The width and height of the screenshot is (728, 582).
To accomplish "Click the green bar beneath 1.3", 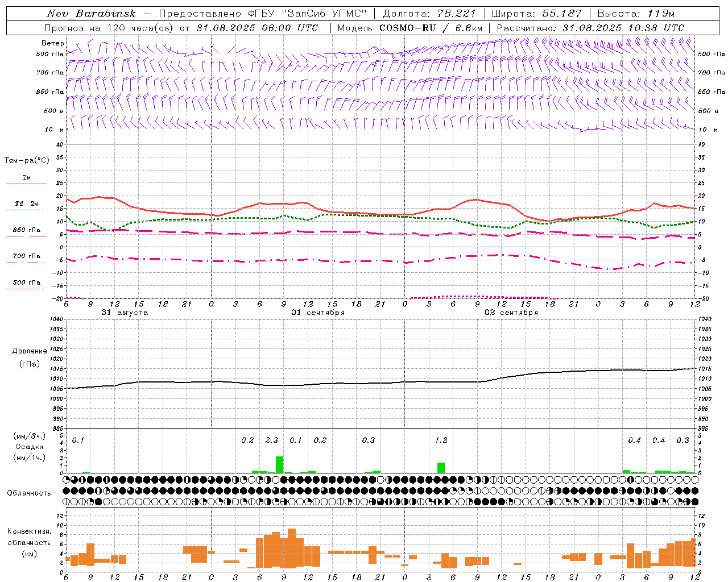I will 441,468.
